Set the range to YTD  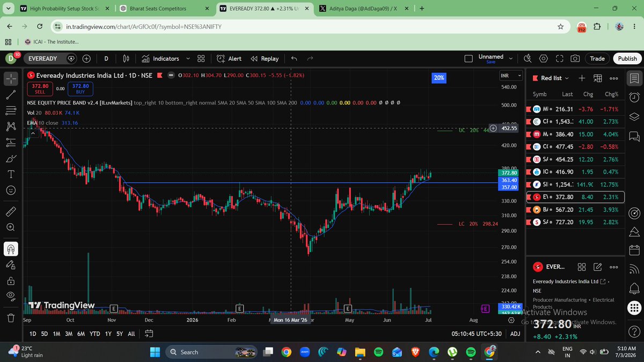(94, 334)
